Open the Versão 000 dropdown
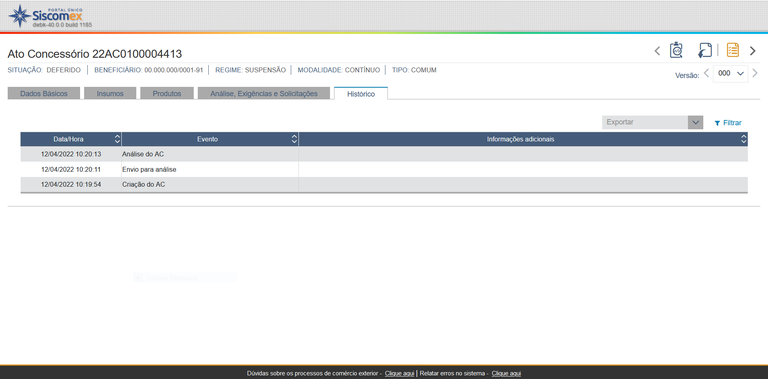This screenshot has height=379, width=768. [x=730, y=73]
